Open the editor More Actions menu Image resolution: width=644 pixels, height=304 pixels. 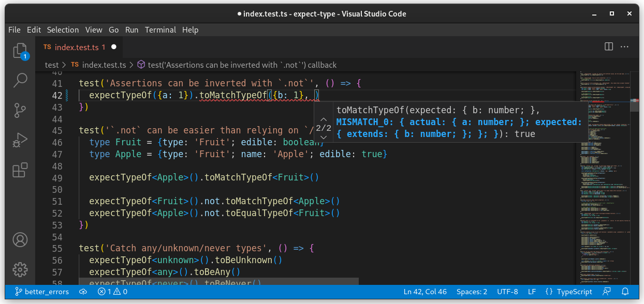[x=625, y=47]
